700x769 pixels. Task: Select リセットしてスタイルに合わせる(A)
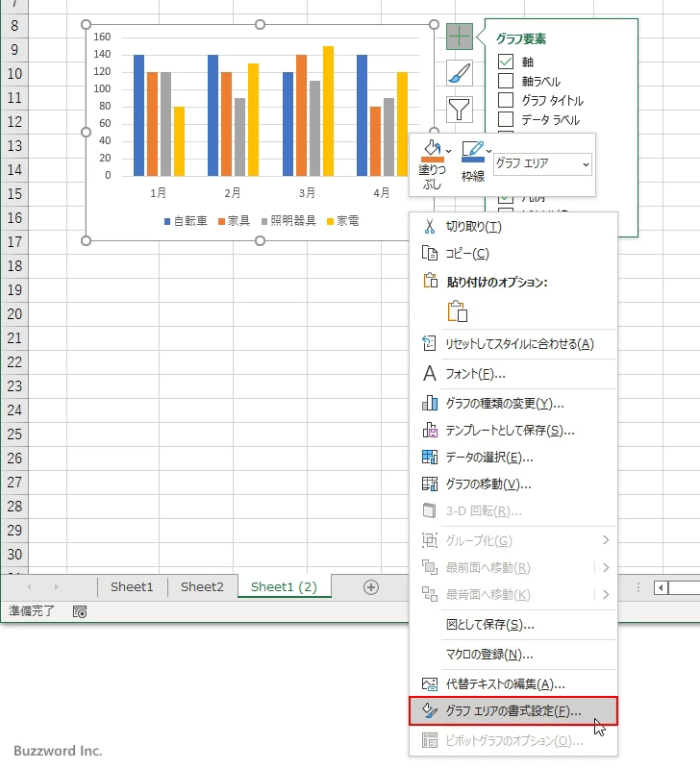[513, 343]
